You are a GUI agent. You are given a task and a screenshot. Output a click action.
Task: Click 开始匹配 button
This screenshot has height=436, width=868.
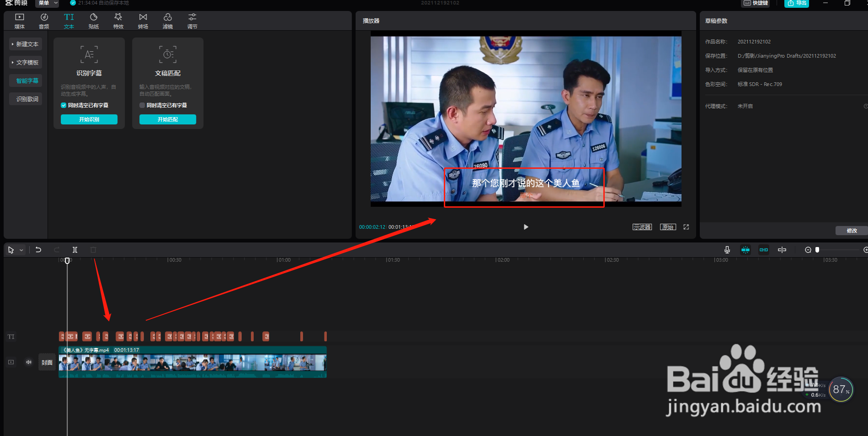(x=168, y=119)
